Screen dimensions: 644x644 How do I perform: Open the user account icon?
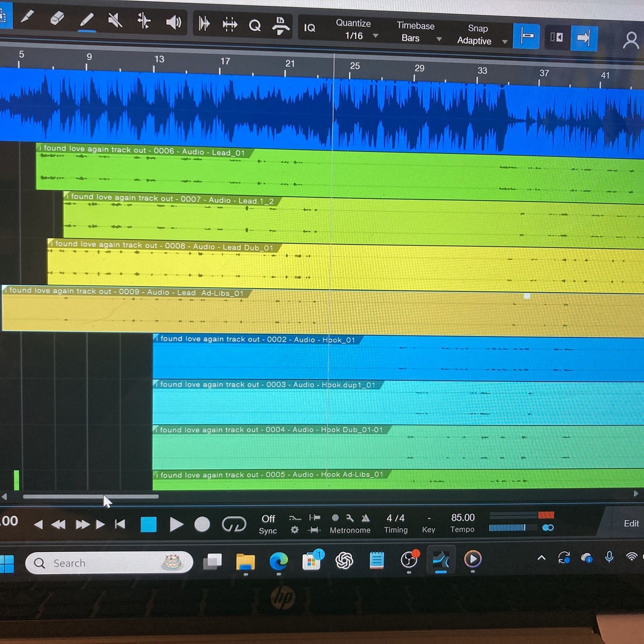click(x=631, y=41)
